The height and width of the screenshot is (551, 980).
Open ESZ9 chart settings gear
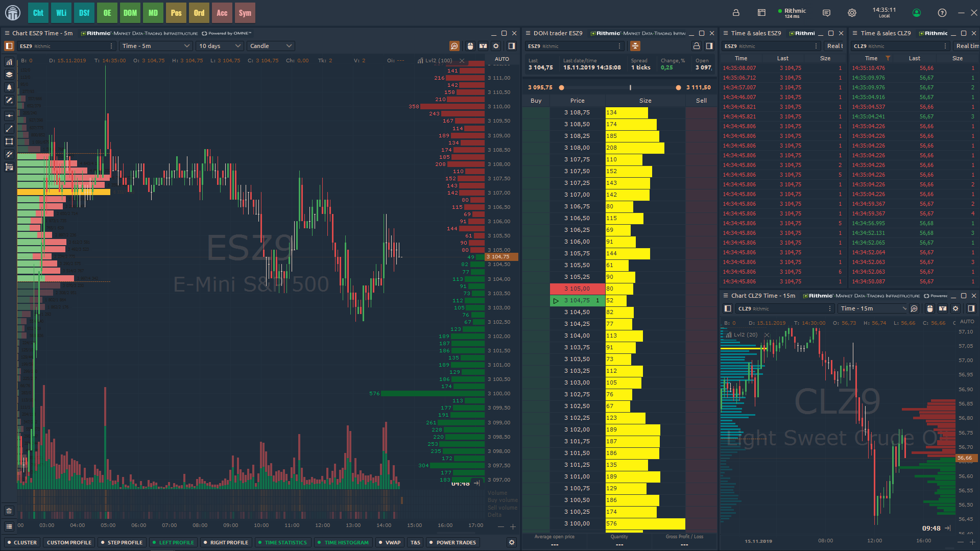[496, 46]
